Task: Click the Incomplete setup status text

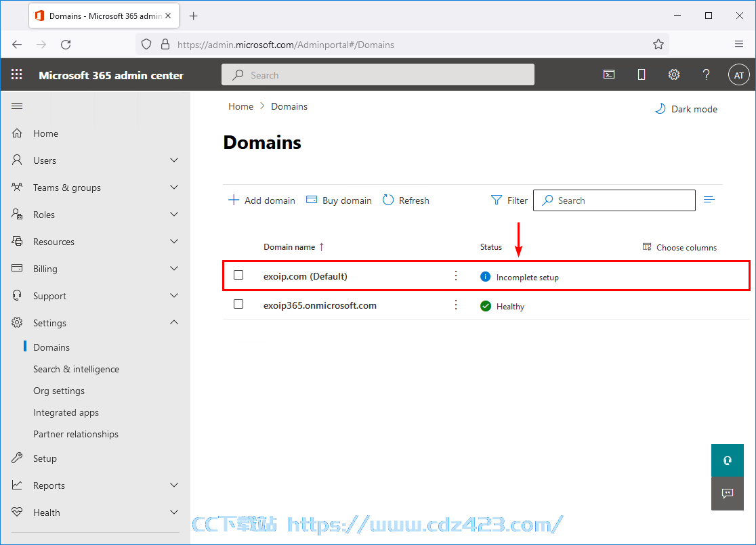Action: pyautogui.click(x=528, y=277)
